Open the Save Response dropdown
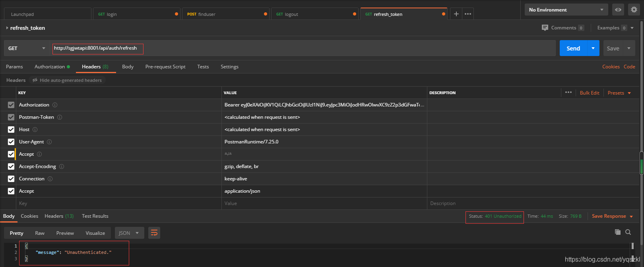644x267 pixels. [x=612, y=216]
